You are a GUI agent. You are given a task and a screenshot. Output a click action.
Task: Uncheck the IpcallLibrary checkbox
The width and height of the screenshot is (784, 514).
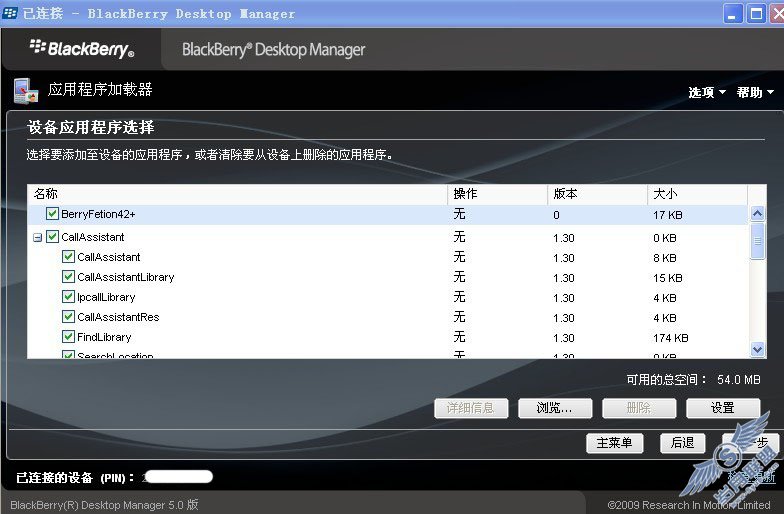(68, 296)
